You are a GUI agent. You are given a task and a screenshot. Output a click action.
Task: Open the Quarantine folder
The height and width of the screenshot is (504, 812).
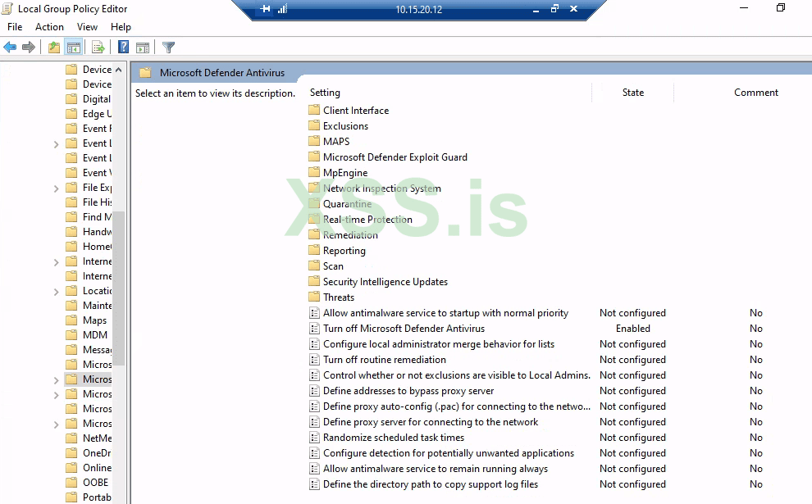coord(340,204)
